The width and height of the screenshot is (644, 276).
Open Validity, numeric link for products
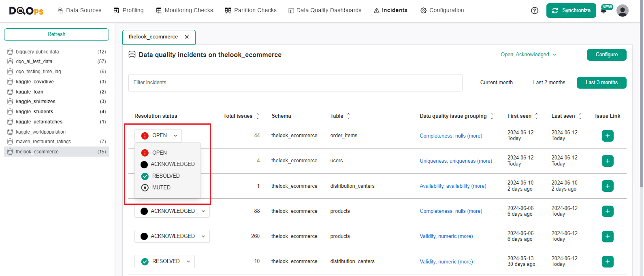446,236
